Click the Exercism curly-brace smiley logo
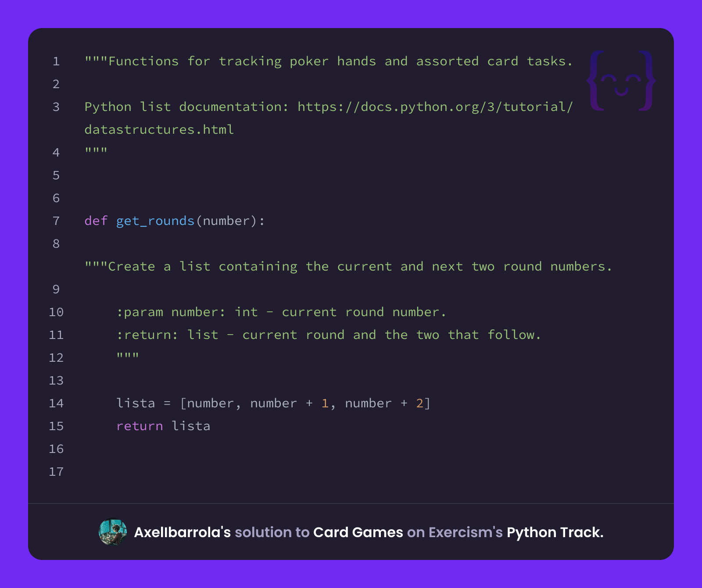 coord(621,81)
